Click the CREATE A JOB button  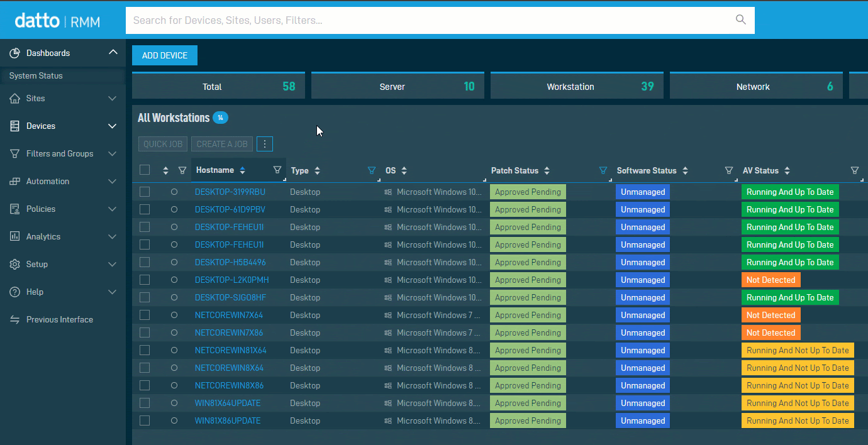[x=222, y=144]
